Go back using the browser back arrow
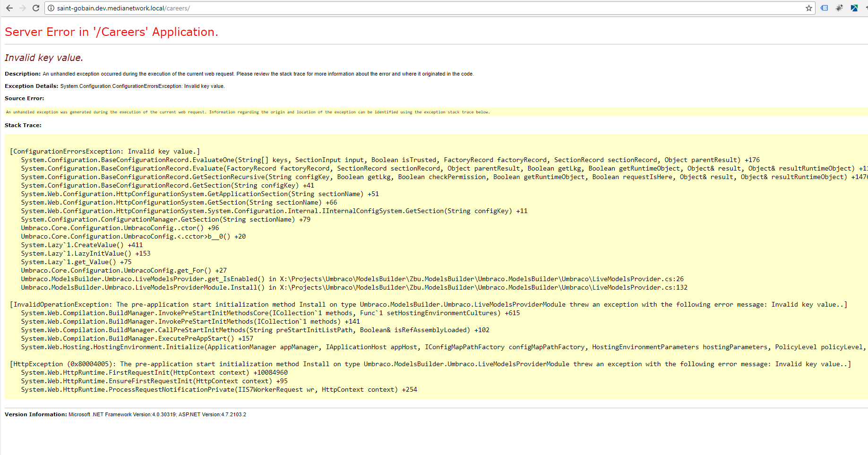Image resolution: width=868 pixels, height=455 pixels. [9, 8]
